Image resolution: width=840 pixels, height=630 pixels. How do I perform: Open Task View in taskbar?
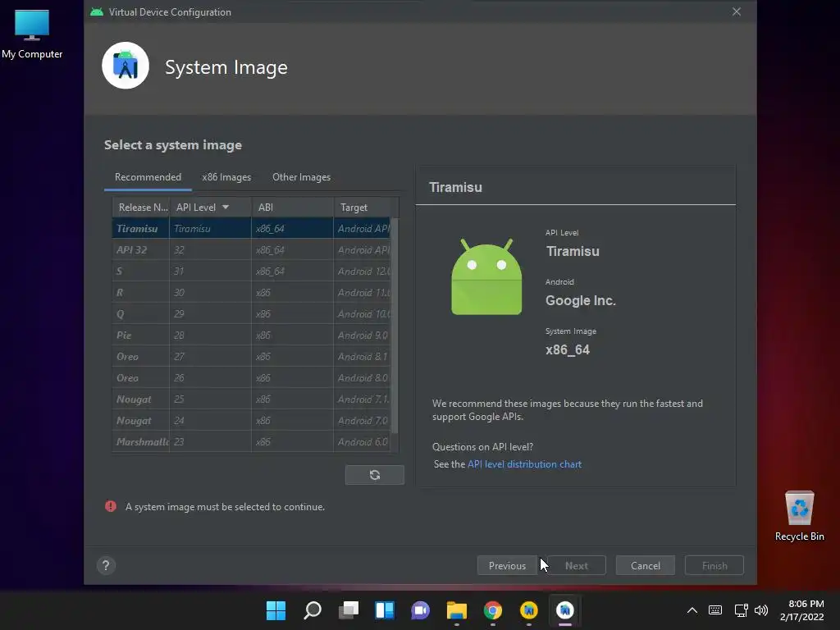(349, 610)
